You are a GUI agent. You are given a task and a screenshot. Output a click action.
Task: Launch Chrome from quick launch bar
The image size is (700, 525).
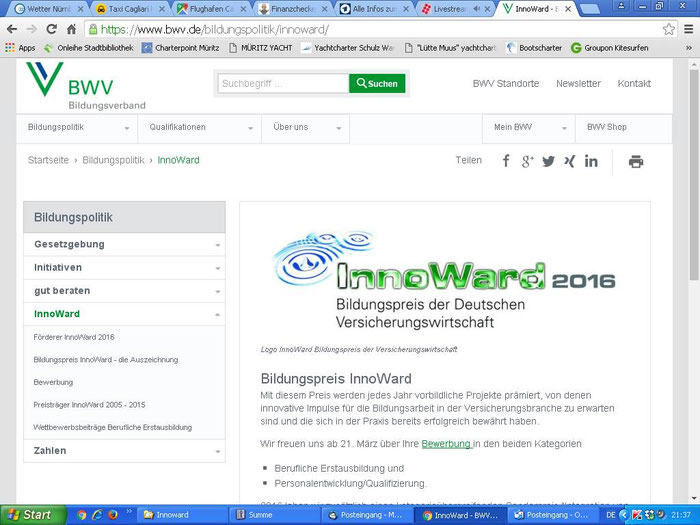(x=81, y=515)
